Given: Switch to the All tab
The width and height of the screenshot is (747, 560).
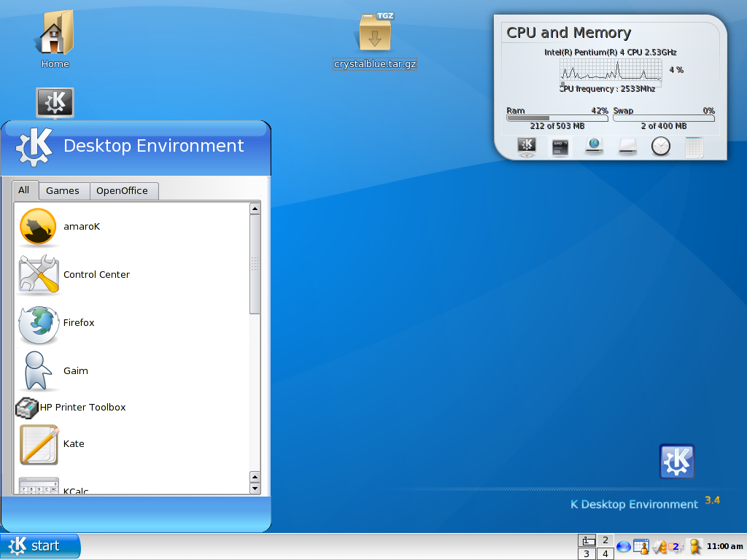Looking at the screenshot, I should [x=24, y=190].
